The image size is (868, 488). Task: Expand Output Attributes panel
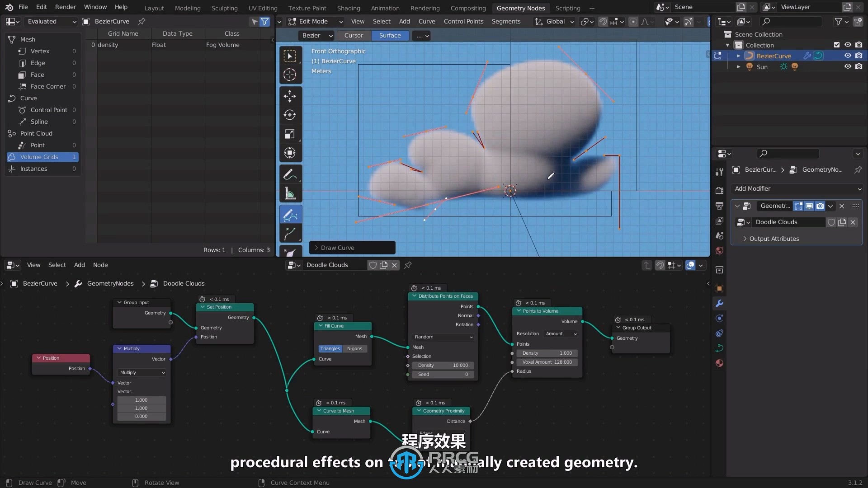(774, 239)
